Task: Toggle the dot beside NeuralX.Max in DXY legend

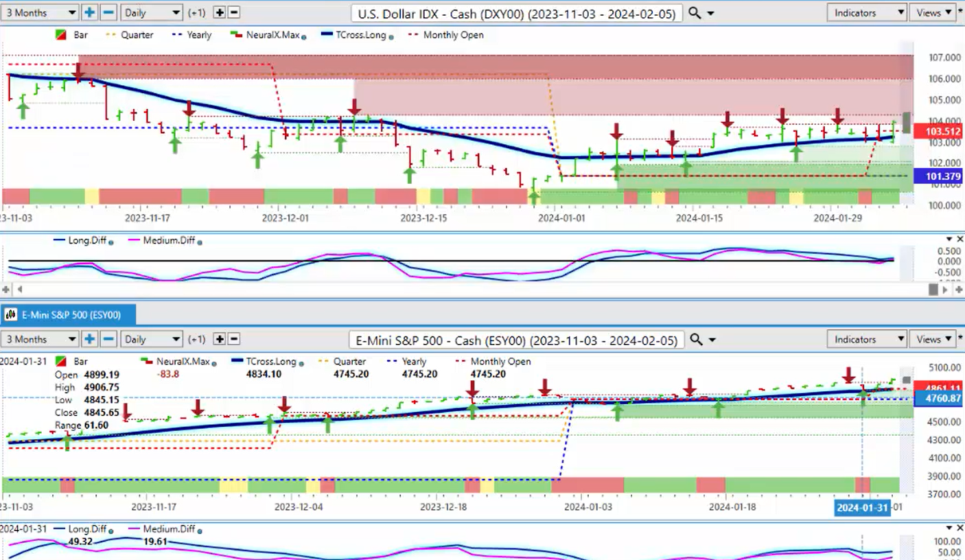Action: tap(303, 36)
